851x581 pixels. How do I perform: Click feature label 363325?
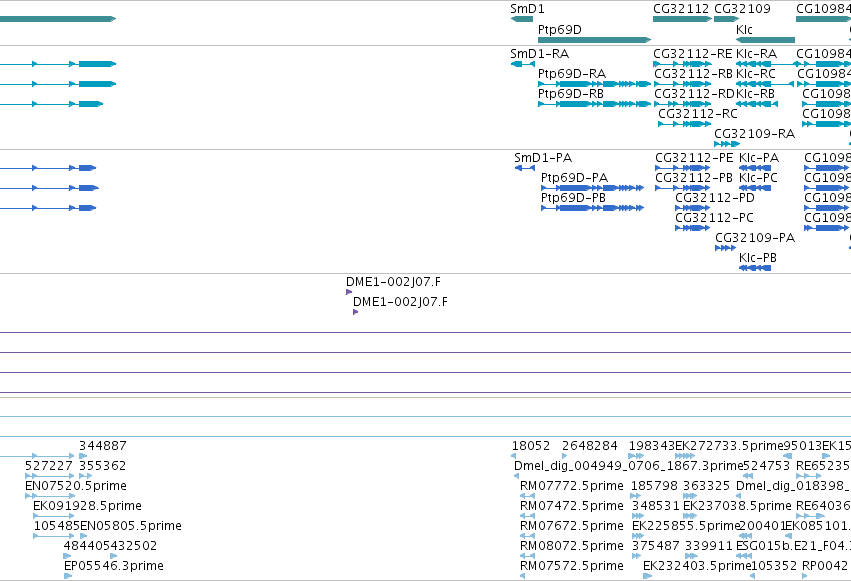707,486
